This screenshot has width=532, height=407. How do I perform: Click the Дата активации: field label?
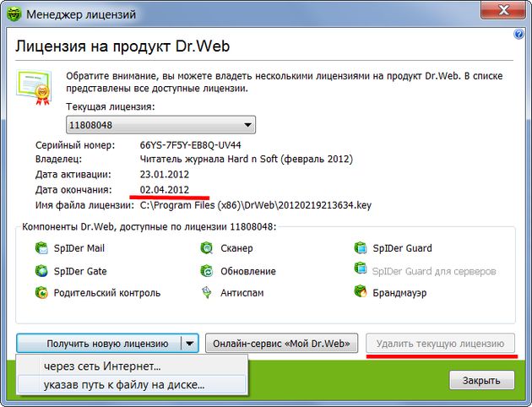(x=73, y=174)
